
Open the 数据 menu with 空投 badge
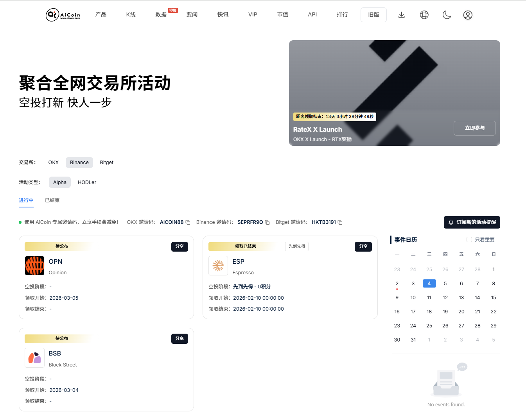(160, 14)
